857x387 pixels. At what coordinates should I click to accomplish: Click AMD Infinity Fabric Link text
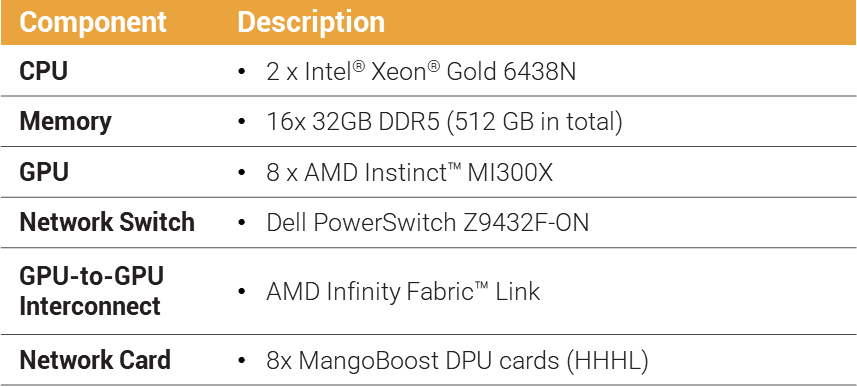pyautogui.click(x=403, y=291)
